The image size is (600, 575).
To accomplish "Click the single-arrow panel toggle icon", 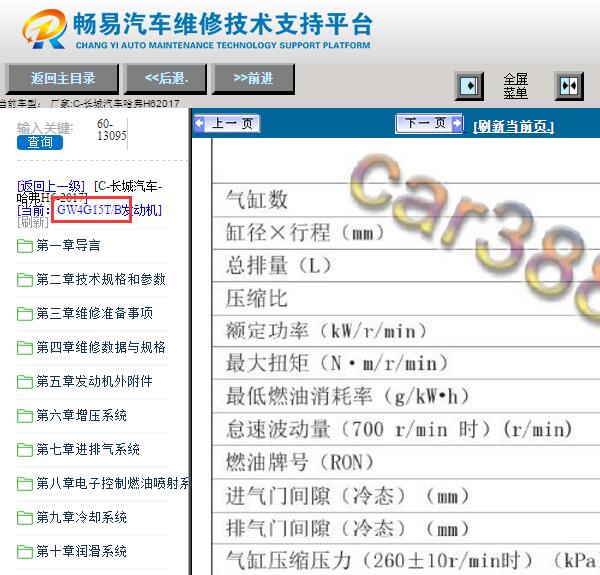I will [469, 86].
